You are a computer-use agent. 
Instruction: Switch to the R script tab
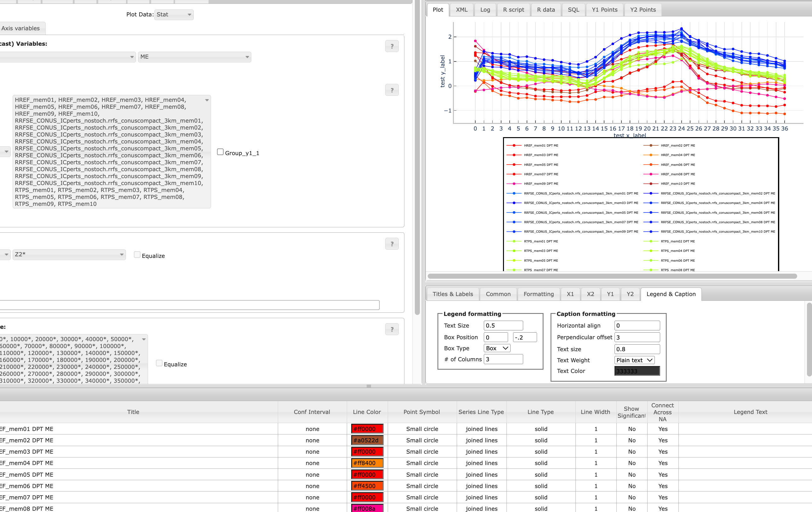[x=514, y=9]
